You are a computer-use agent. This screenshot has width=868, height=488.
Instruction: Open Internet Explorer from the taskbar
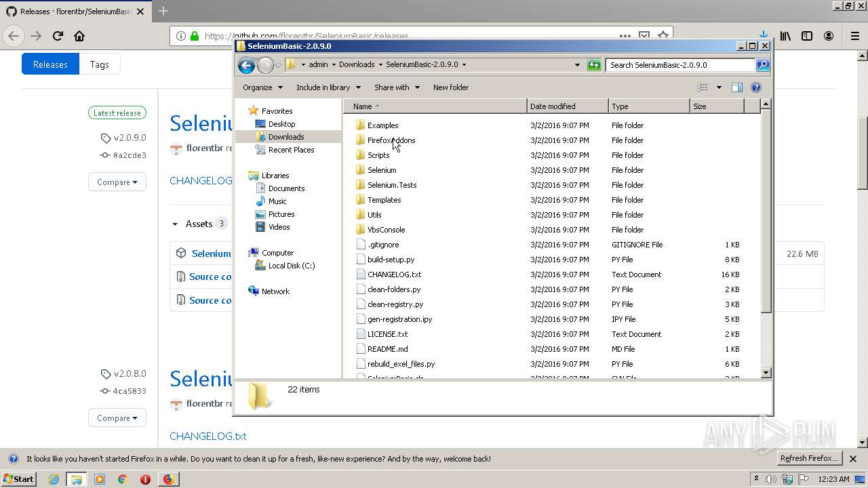pyautogui.click(x=54, y=479)
